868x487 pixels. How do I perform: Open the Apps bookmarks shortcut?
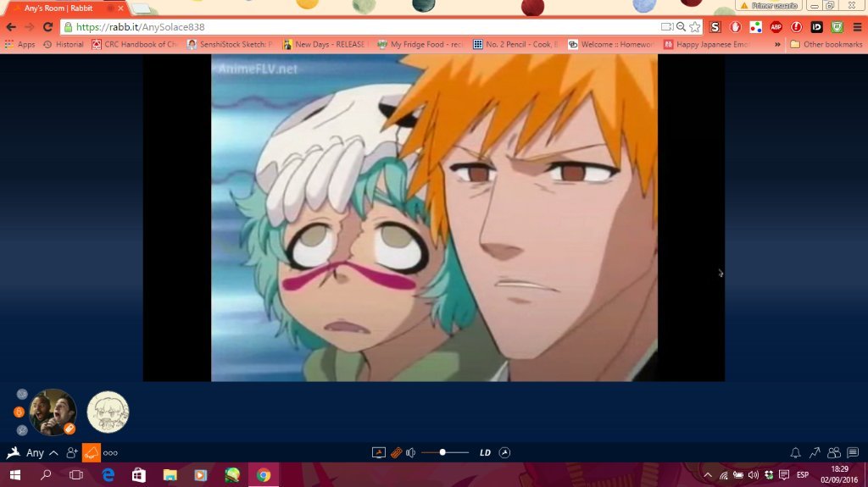[20, 44]
